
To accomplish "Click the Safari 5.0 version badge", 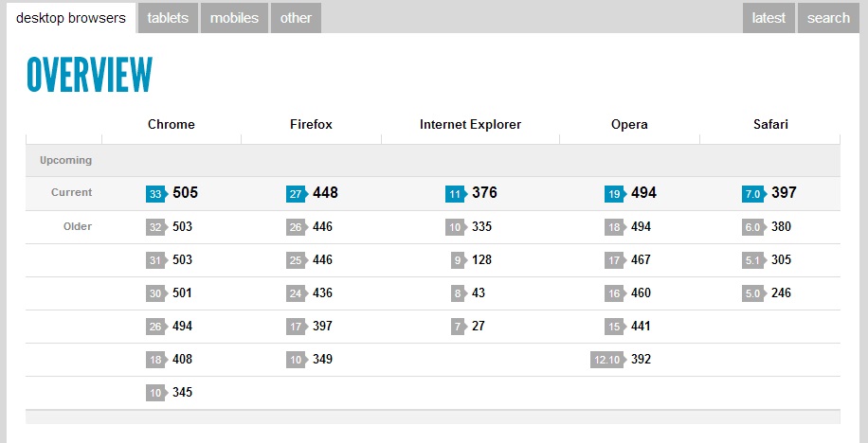I will [754, 293].
